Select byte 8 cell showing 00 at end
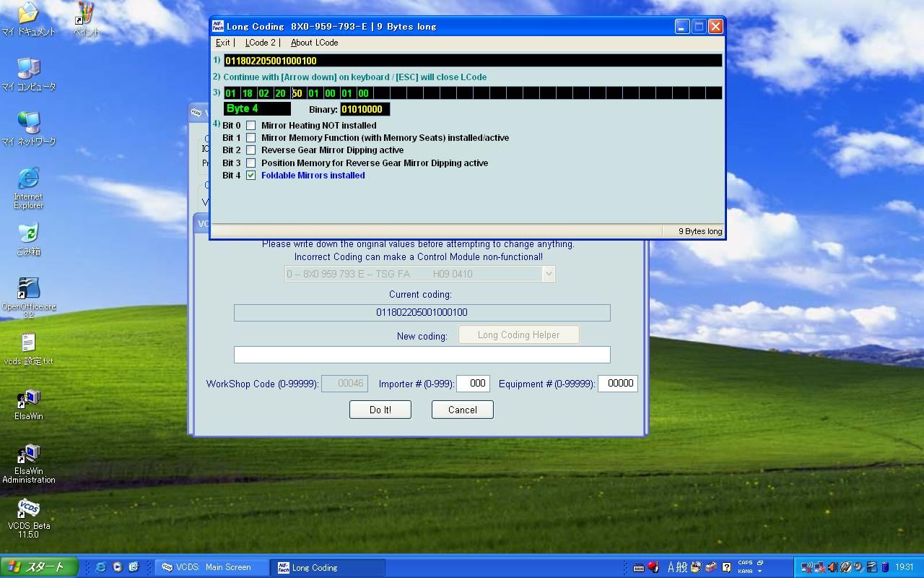The width and height of the screenshot is (924, 578). 364,92
